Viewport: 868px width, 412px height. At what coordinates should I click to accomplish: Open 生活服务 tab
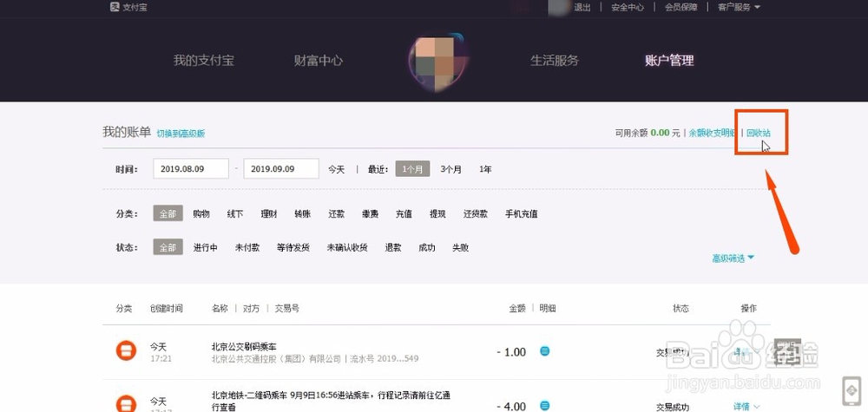[x=555, y=60]
